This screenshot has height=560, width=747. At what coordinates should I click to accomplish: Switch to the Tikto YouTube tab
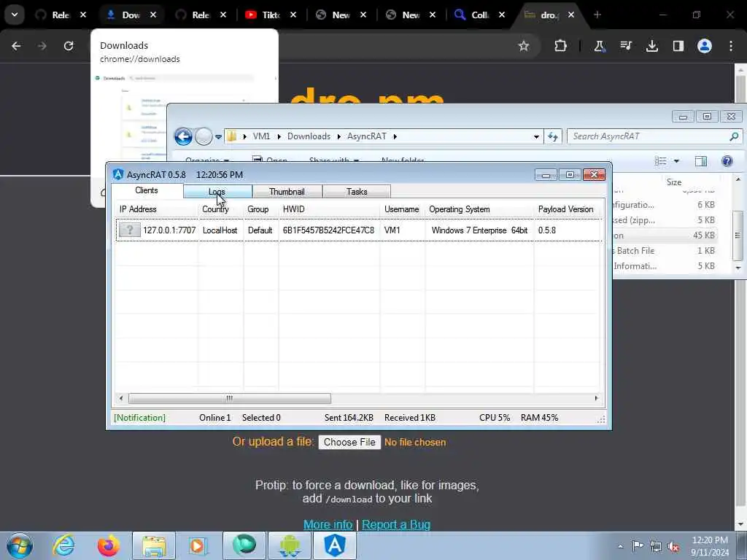(x=269, y=15)
